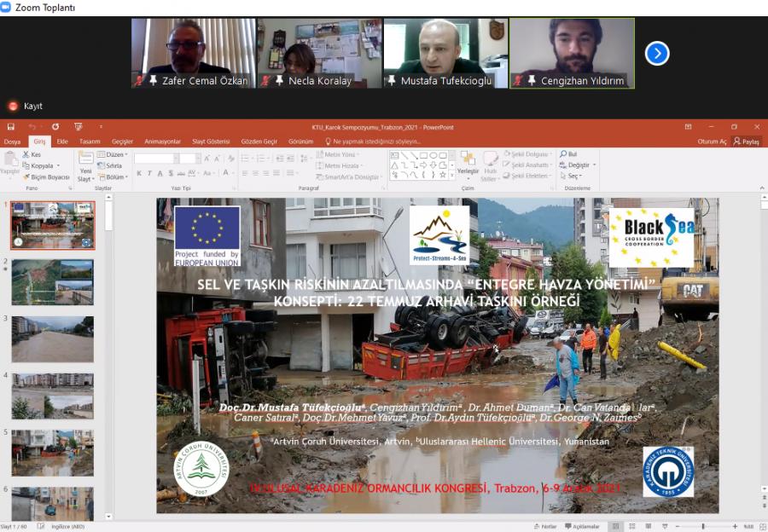This screenshot has height=532, width=768.
Task: Toggle strikethrough formatting button
Action: [181, 173]
